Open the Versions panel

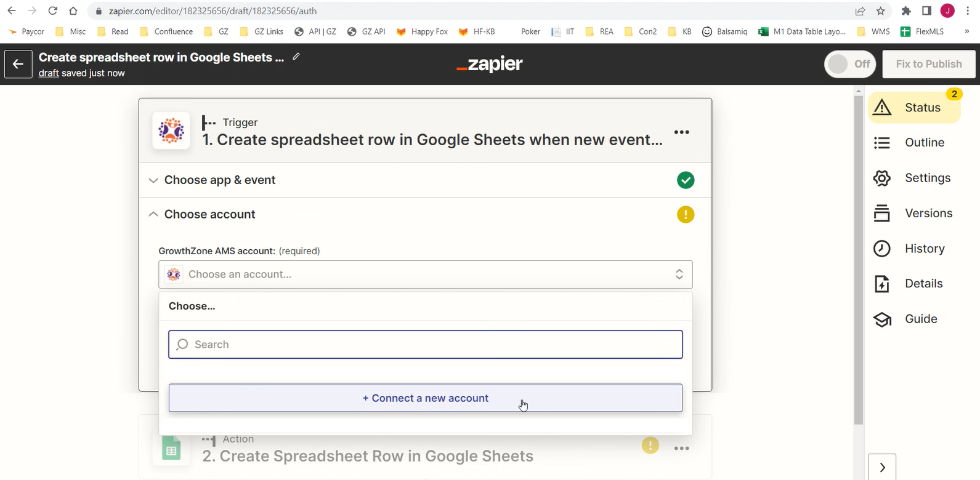point(913,214)
